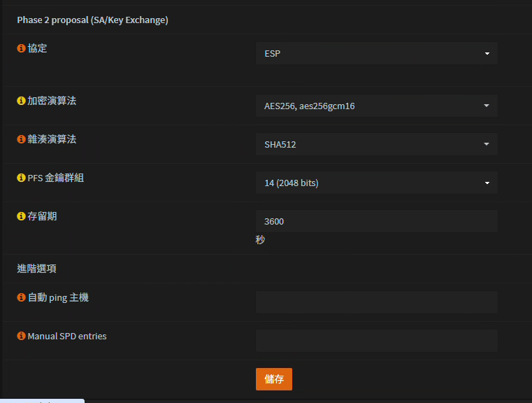Click the 自動 ping 主機 label text
The image size is (532, 403).
[58, 297]
